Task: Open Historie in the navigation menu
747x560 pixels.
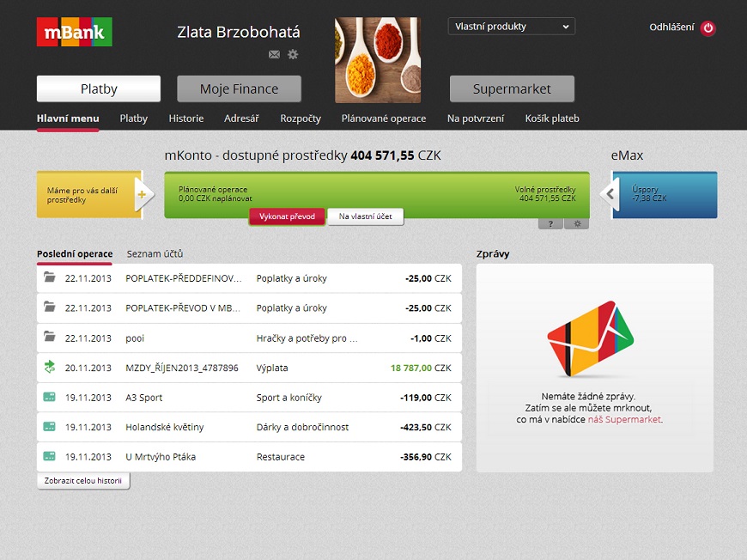Action: pyautogui.click(x=185, y=119)
